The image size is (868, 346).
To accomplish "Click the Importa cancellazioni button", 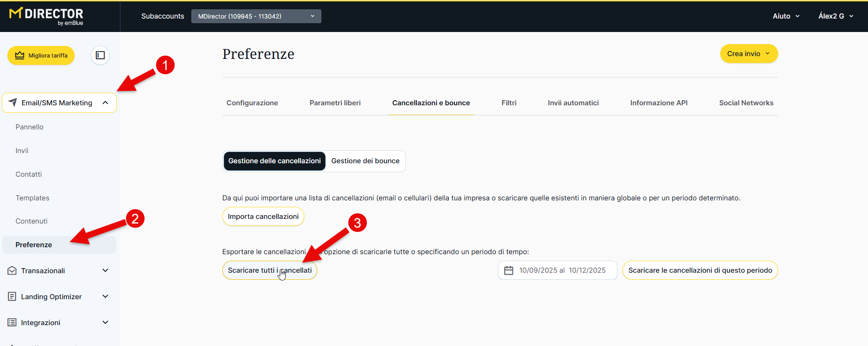I will point(263,217).
